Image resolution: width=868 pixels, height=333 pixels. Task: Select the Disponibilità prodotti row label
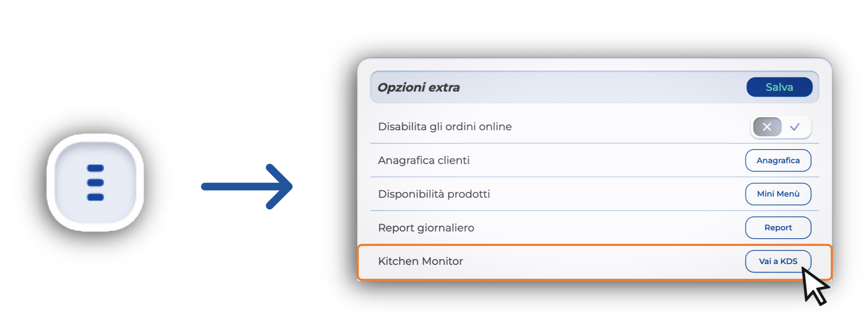pos(434,194)
